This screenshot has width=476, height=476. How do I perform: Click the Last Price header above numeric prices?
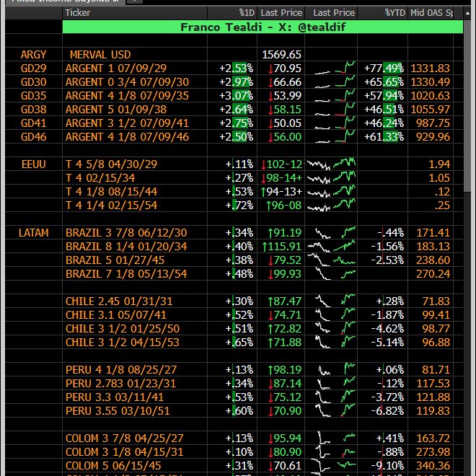click(281, 13)
